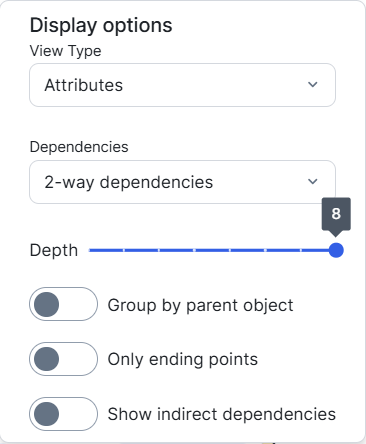Viewport: 366px width, 444px height.
Task: Open the View Type Attributes dropdown
Action: [x=182, y=85]
